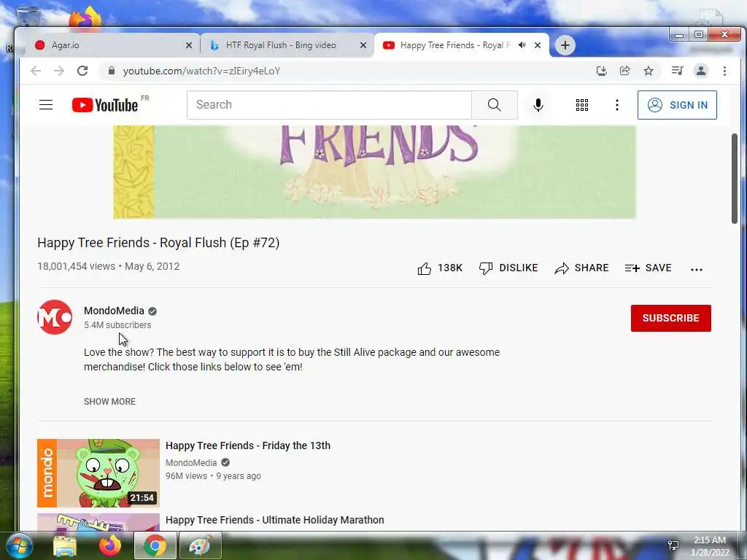
Task: Share this page from address bar
Action: click(x=625, y=71)
